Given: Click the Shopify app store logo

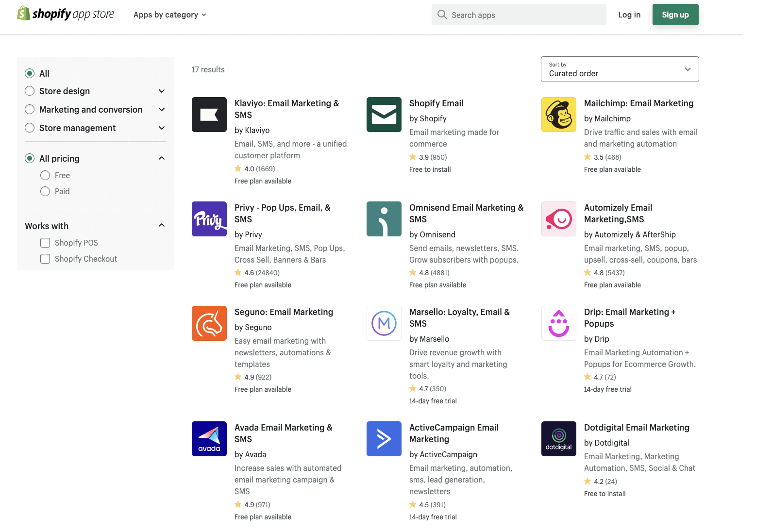Looking at the screenshot, I should [66, 14].
